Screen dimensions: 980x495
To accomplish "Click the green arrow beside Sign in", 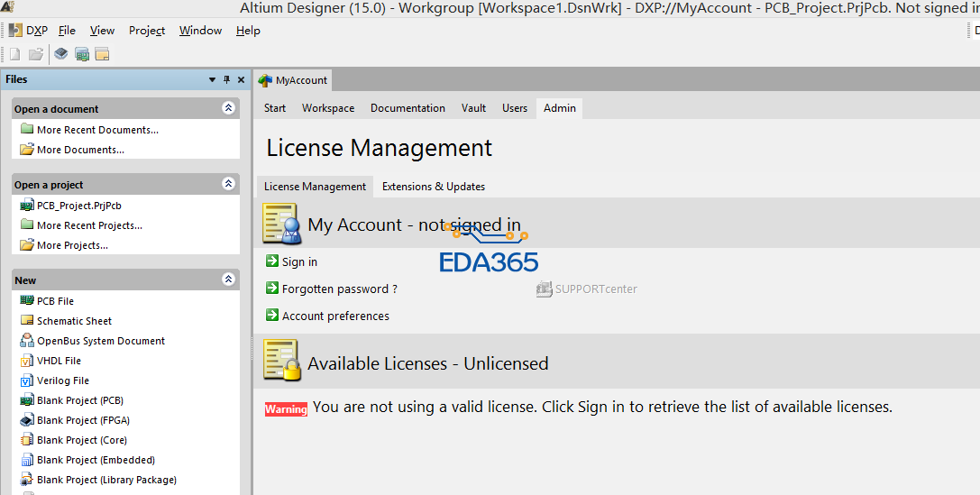I will [272, 261].
